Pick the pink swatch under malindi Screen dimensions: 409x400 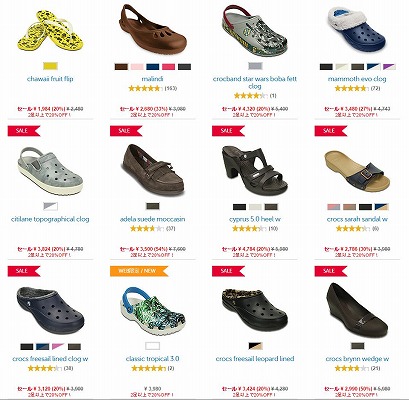pyautogui.click(x=137, y=67)
